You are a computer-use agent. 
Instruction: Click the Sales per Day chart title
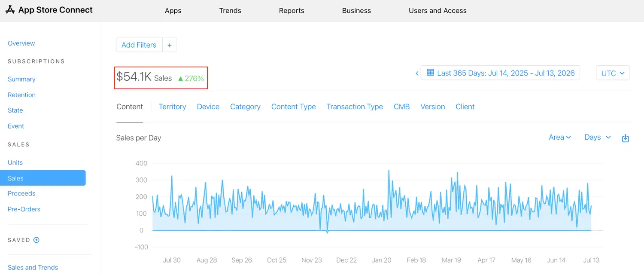pos(139,138)
